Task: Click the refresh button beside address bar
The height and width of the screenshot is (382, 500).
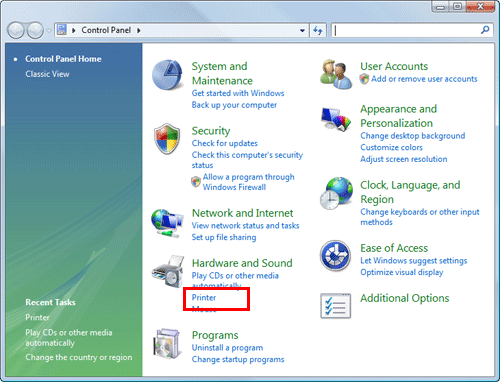Action: pos(318,30)
